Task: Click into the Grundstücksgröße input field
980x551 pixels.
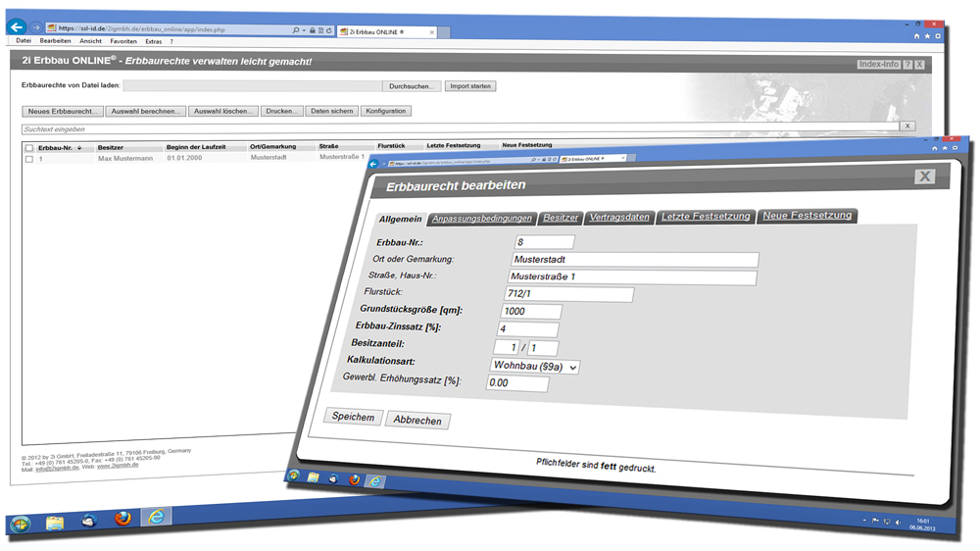Action: pos(528,311)
